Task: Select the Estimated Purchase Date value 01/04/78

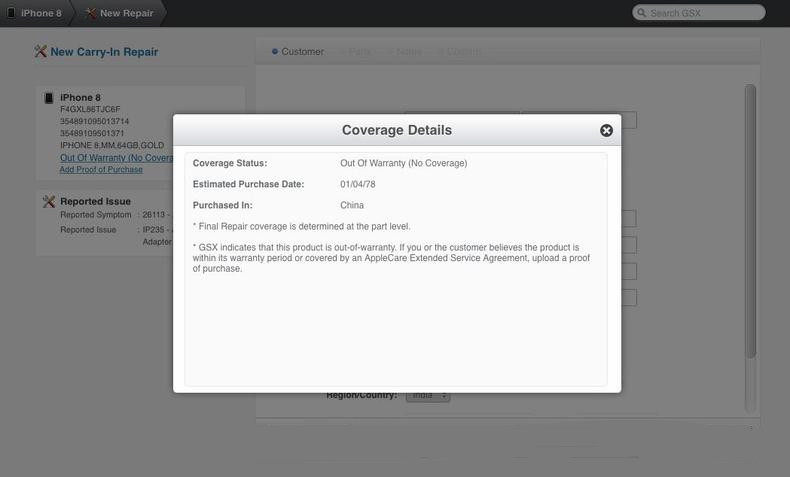Action: tap(358, 184)
